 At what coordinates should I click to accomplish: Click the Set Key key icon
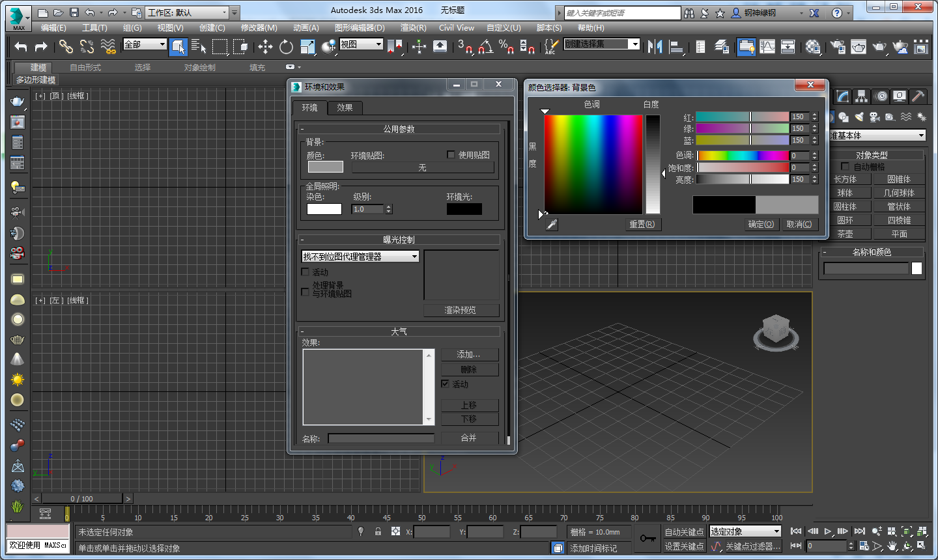point(648,539)
